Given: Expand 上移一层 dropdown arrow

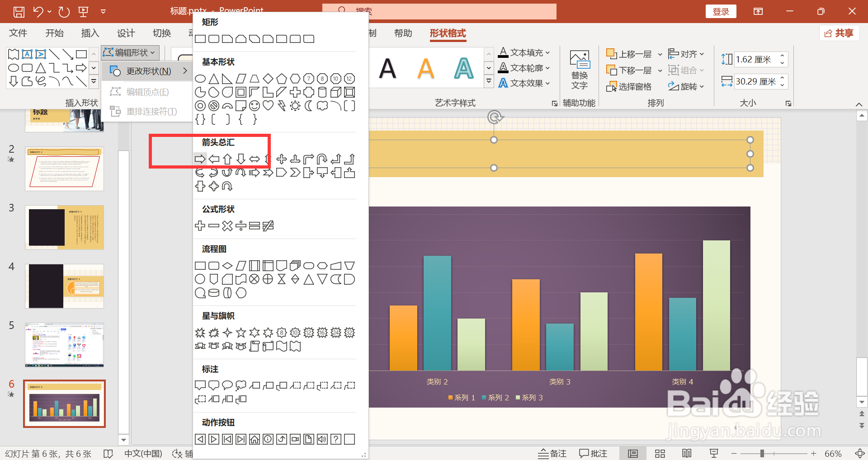Looking at the screenshot, I should tap(660, 55).
